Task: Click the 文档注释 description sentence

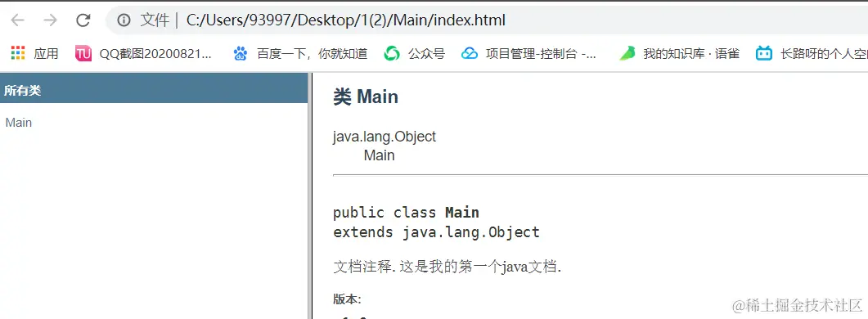Action: [447, 267]
